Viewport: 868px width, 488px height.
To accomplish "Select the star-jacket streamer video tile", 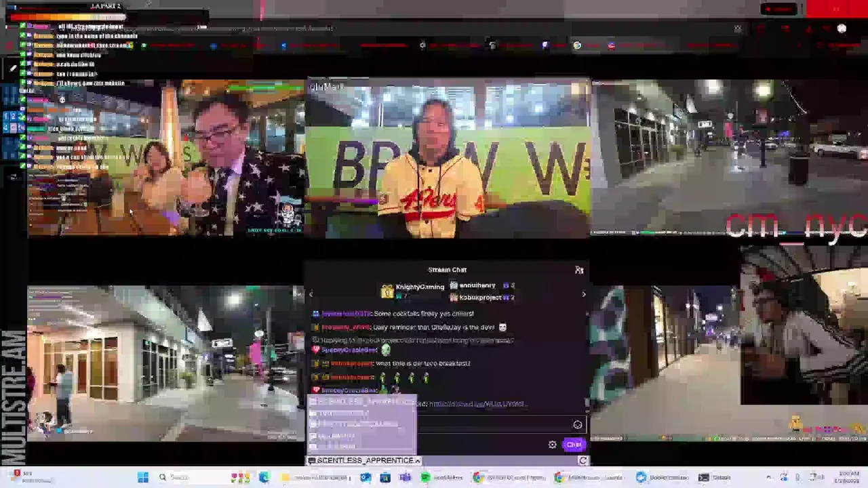I will [166, 158].
